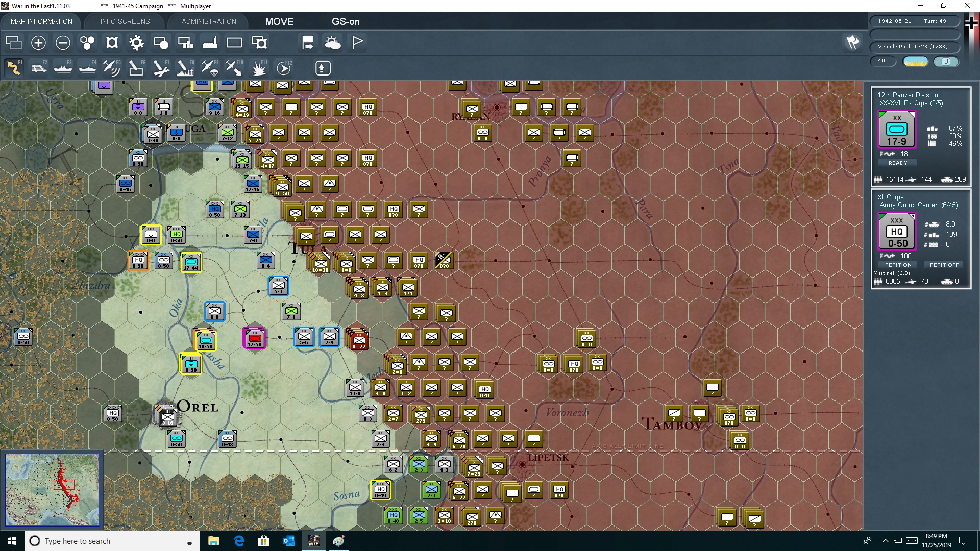The width and height of the screenshot is (980, 551).
Task: Toggle the factory locations icon
Action: [210, 43]
